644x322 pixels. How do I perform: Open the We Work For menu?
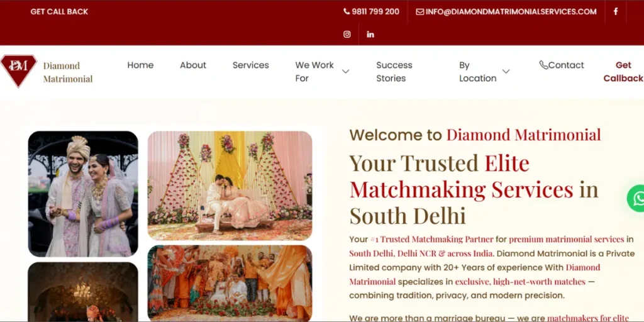(314, 72)
